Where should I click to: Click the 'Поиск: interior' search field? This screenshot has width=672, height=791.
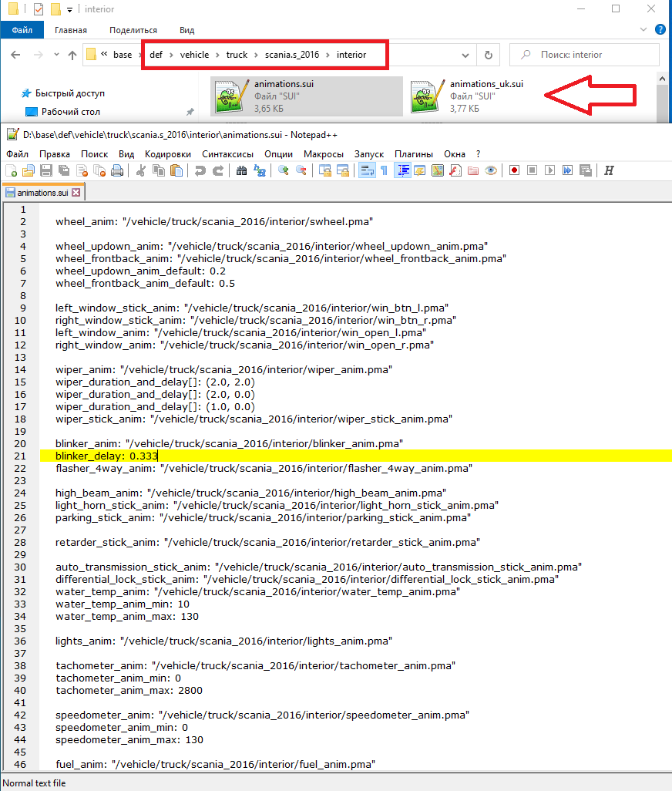(584, 55)
